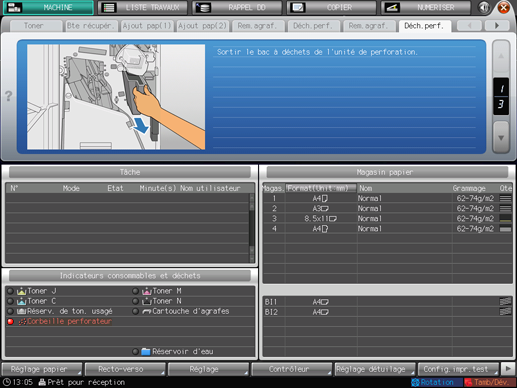Expand more bottom buttons with right arrow

tap(508, 369)
